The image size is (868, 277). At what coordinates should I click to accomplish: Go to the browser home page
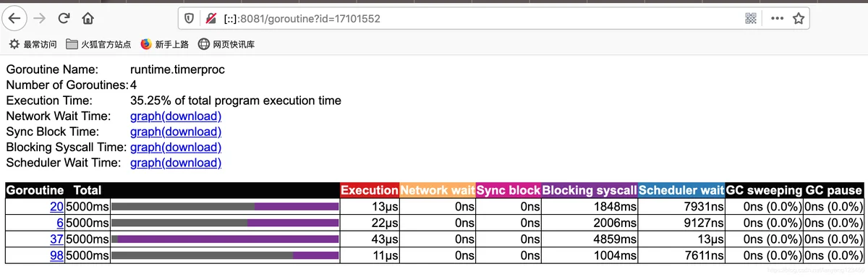(88, 18)
